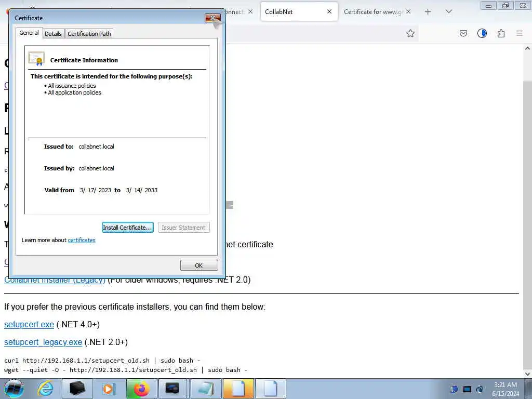
Task: Open the certificates help link
Action: tap(82, 240)
